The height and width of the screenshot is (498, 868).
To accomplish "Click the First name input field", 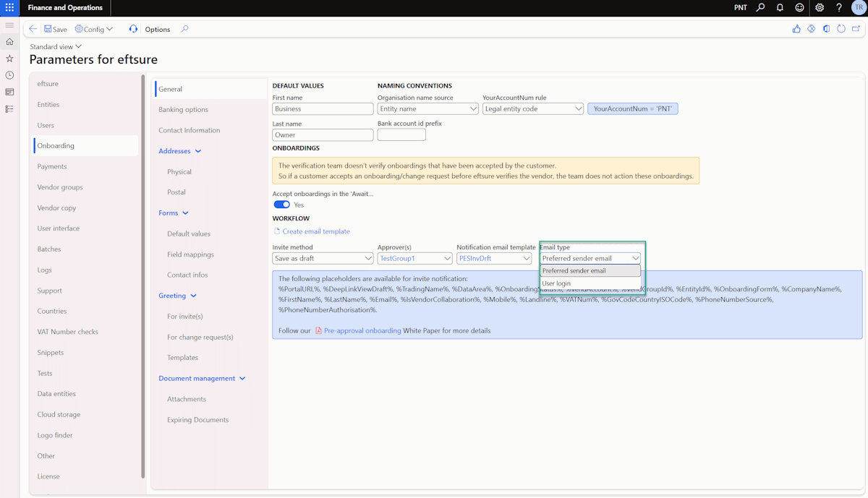I will click(x=323, y=108).
